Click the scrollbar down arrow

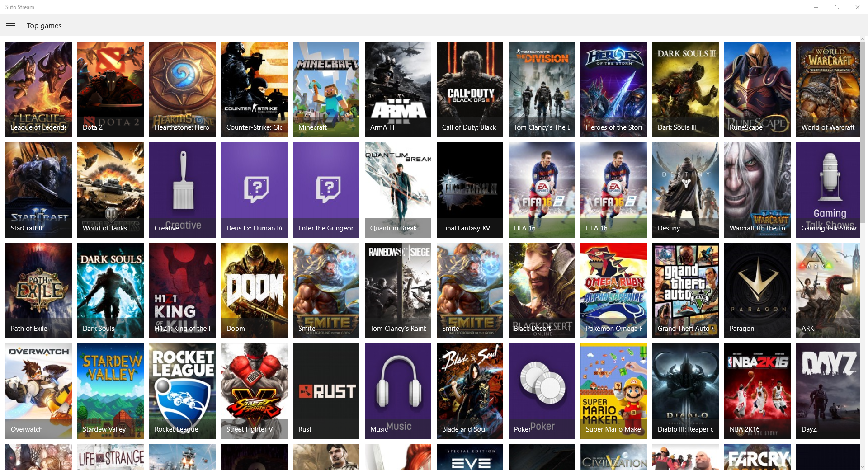click(863, 467)
